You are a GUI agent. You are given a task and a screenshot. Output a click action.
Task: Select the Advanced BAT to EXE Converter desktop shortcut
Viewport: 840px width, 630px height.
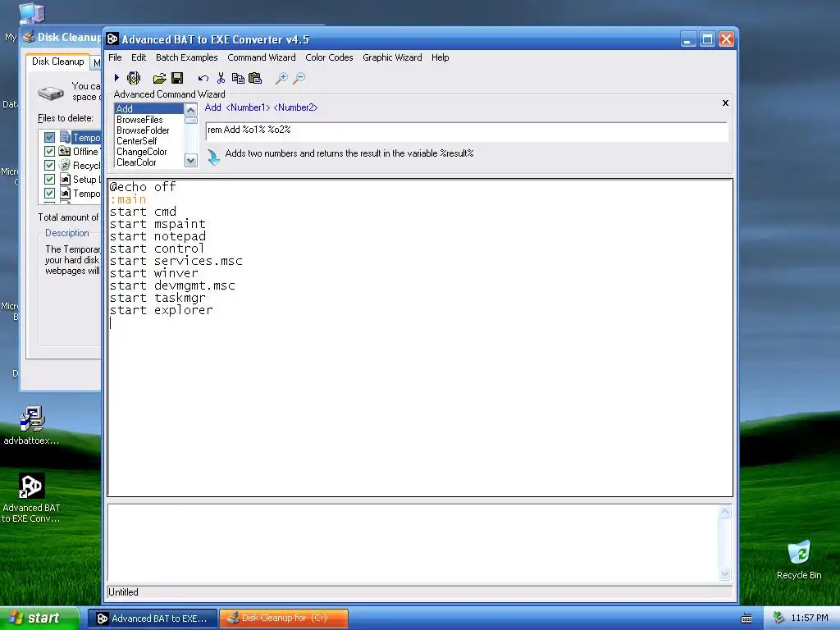coord(31,498)
